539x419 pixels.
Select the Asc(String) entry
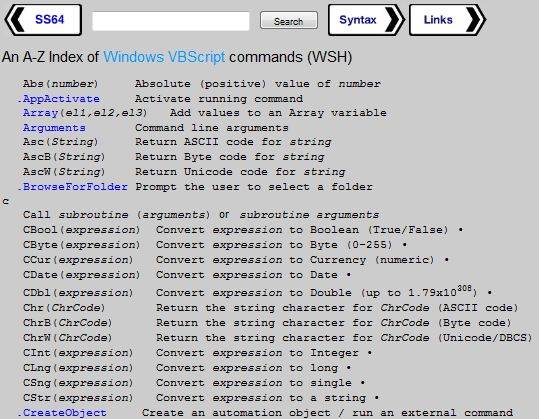pos(60,142)
